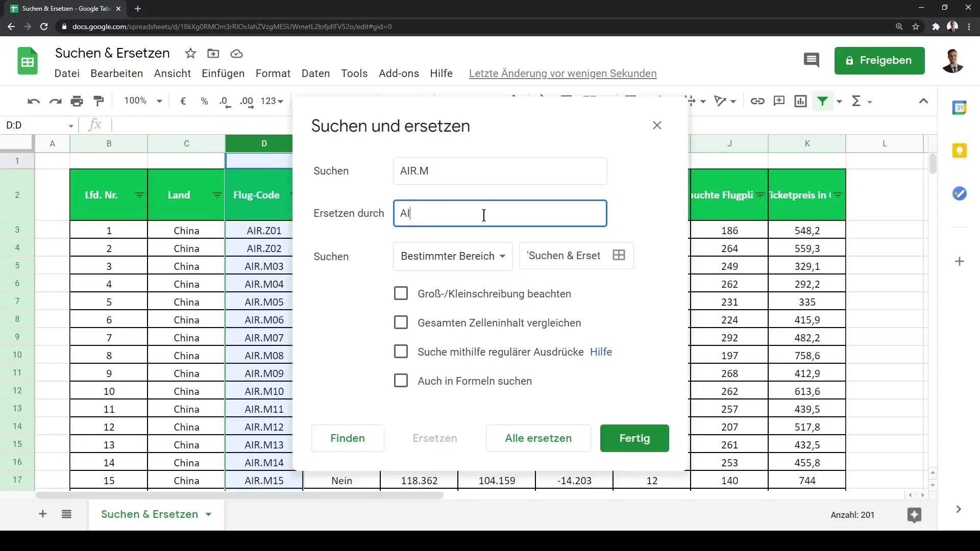Open Google Calendar side panel icon
Viewport: 980px width, 551px height.
pyautogui.click(x=960, y=108)
